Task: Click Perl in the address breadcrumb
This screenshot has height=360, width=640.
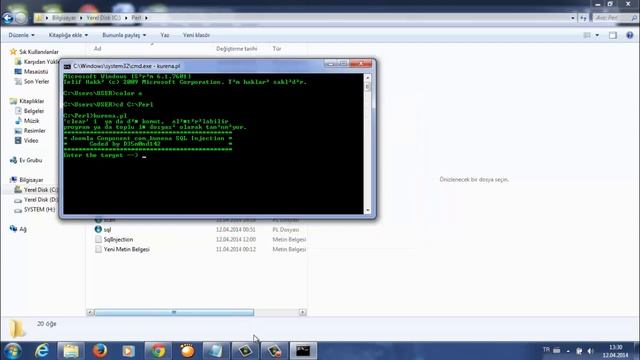Action: point(136,18)
